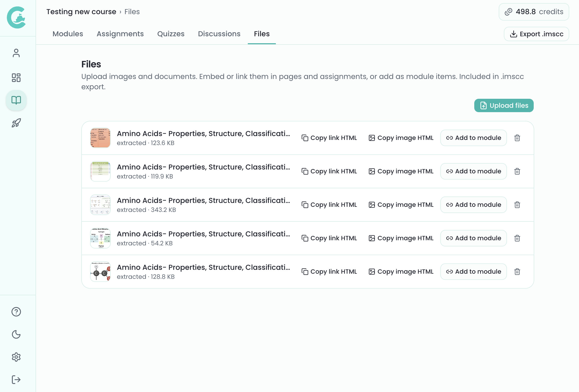
Task: Add the 123.6 KB file to module
Action: [x=473, y=138]
